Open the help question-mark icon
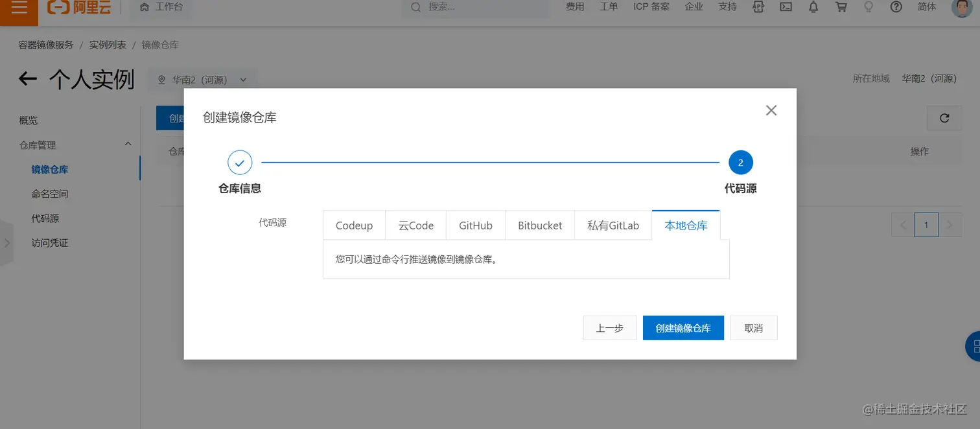 coord(896,7)
